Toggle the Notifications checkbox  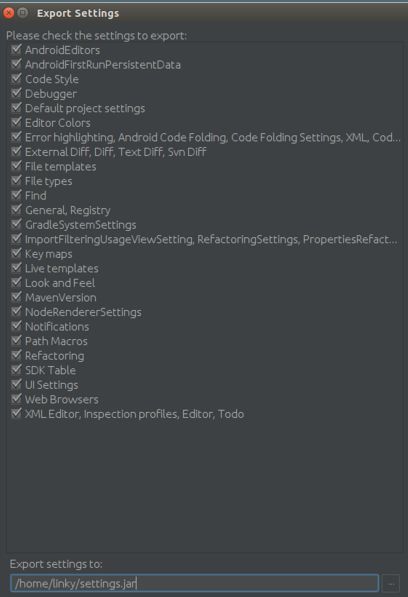click(16, 326)
